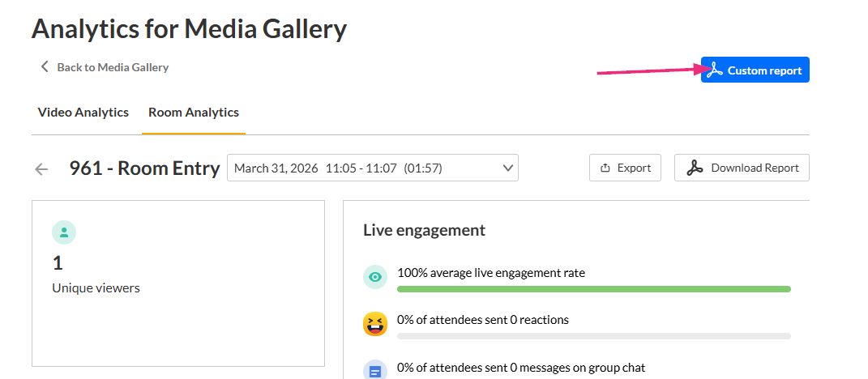868x379 pixels.
Task: Click the Export share icon
Action: click(605, 168)
